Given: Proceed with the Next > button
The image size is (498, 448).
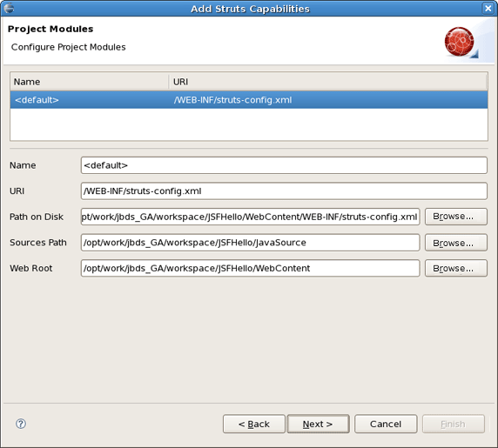Looking at the screenshot, I should (318, 424).
